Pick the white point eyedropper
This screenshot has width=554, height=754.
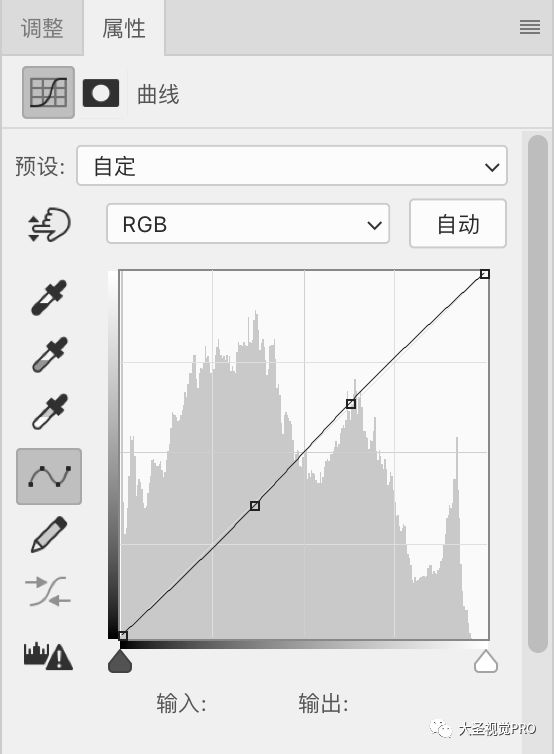(x=50, y=412)
